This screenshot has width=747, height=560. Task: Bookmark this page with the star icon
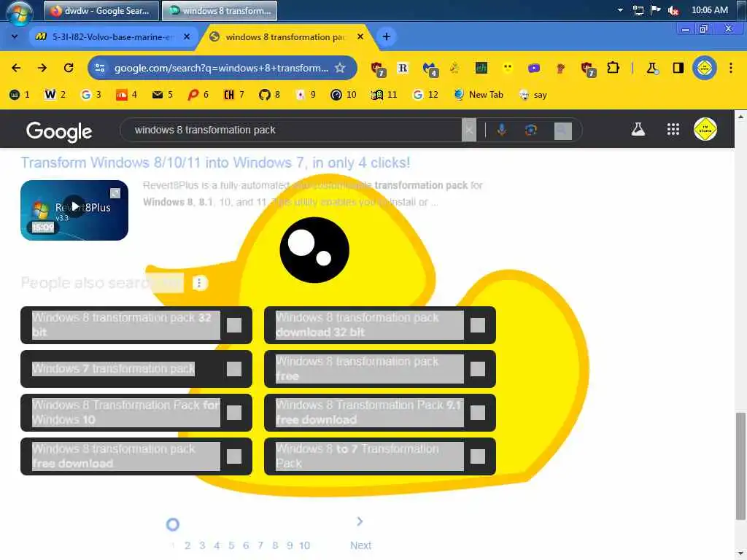[340, 68]
